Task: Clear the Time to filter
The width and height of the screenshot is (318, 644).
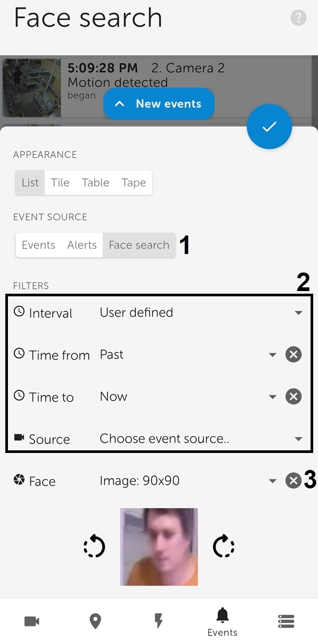Action: [293, 397]
